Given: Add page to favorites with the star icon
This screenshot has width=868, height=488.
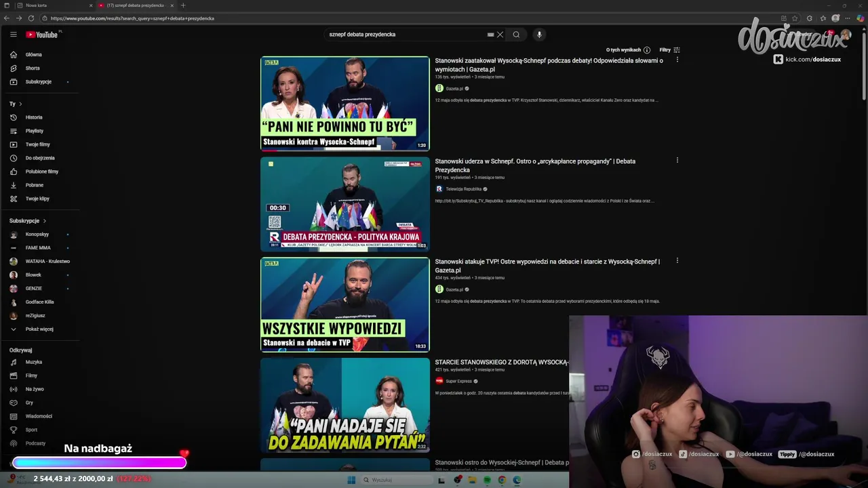Looking at the screenshot, I should point(795,18).
